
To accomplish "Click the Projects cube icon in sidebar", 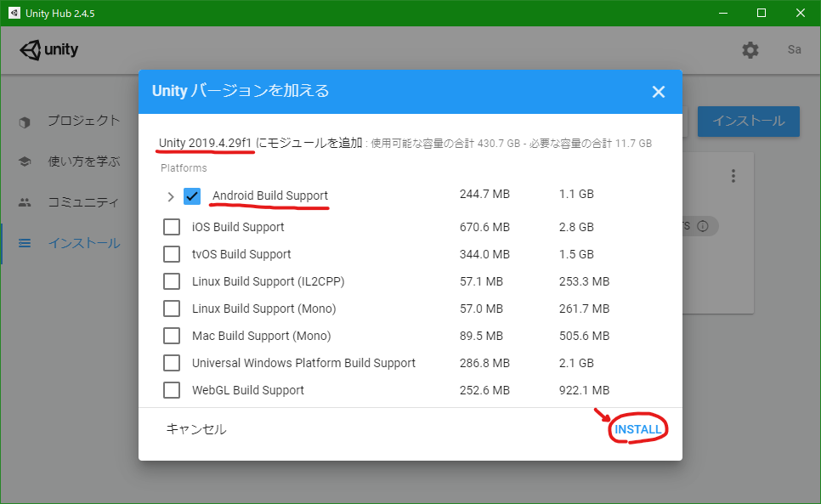I will pyautogui.click(x=25, y=122).
